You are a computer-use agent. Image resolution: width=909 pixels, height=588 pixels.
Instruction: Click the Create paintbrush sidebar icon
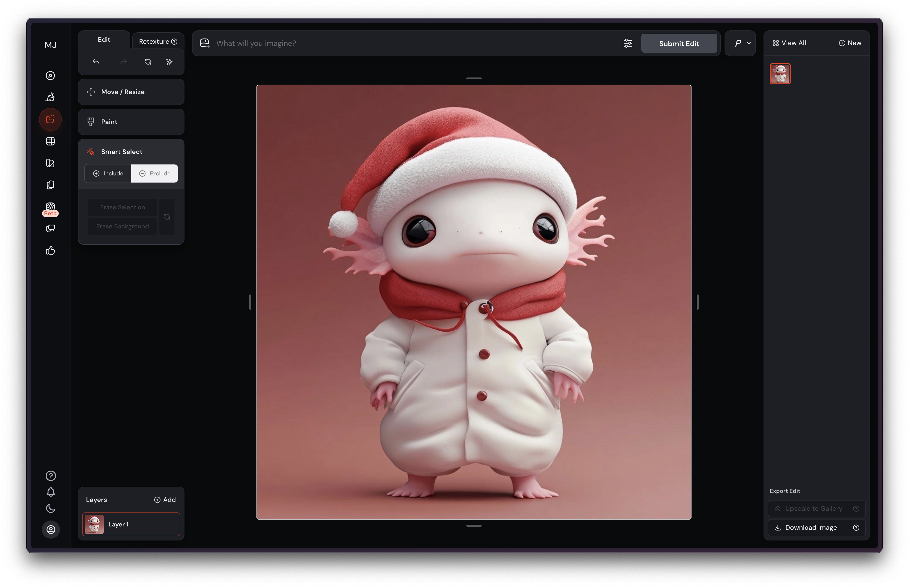[50, 97]
